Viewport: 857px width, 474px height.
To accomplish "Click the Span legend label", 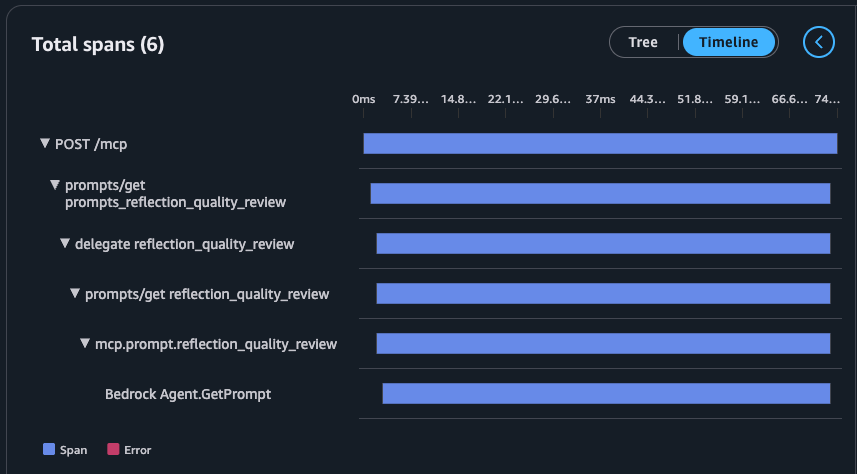I will [x=73, y=450].
